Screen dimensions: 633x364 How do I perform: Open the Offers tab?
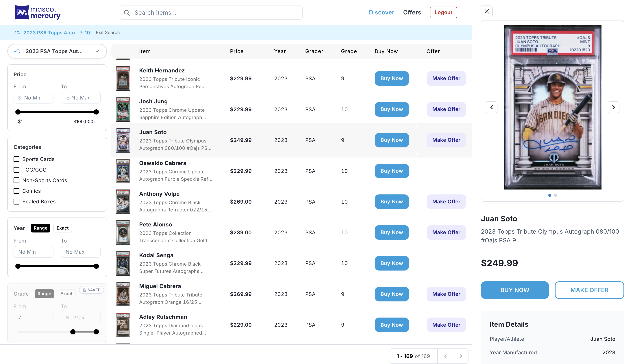tap(412, 12)
